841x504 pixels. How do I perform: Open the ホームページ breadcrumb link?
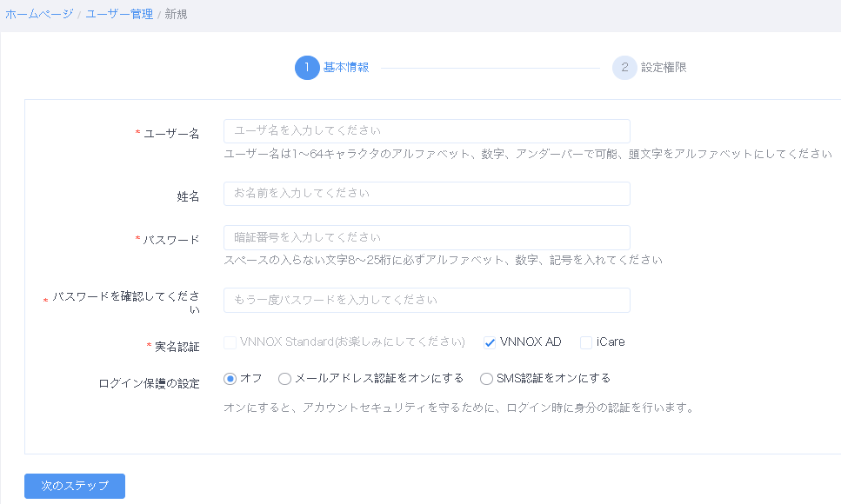(x=39, y=14)
